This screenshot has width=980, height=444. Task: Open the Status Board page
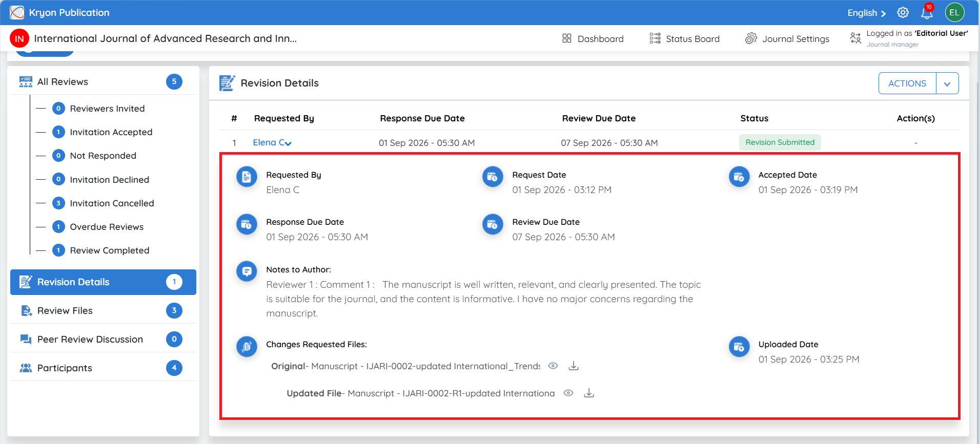pyautogui.click(x=685, y=38)
